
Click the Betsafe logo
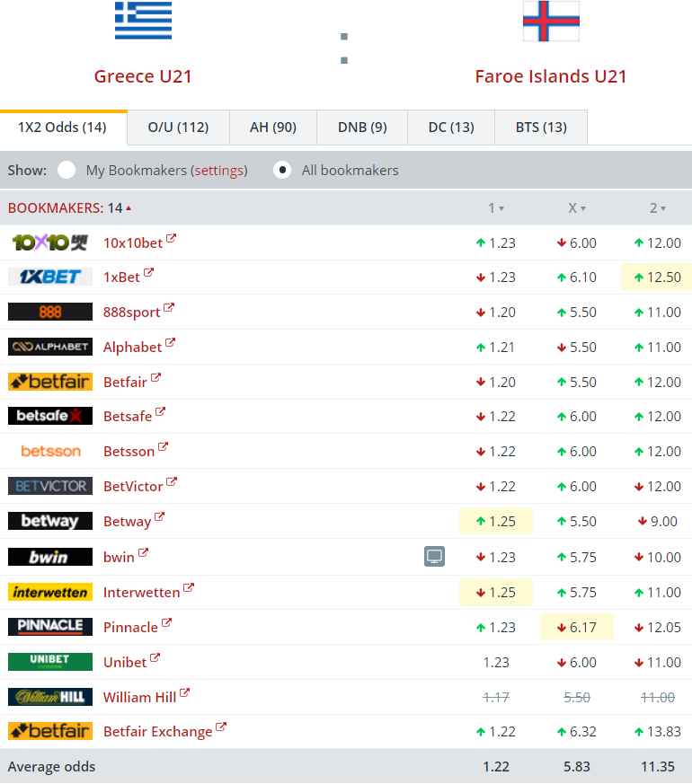(50, 416)
